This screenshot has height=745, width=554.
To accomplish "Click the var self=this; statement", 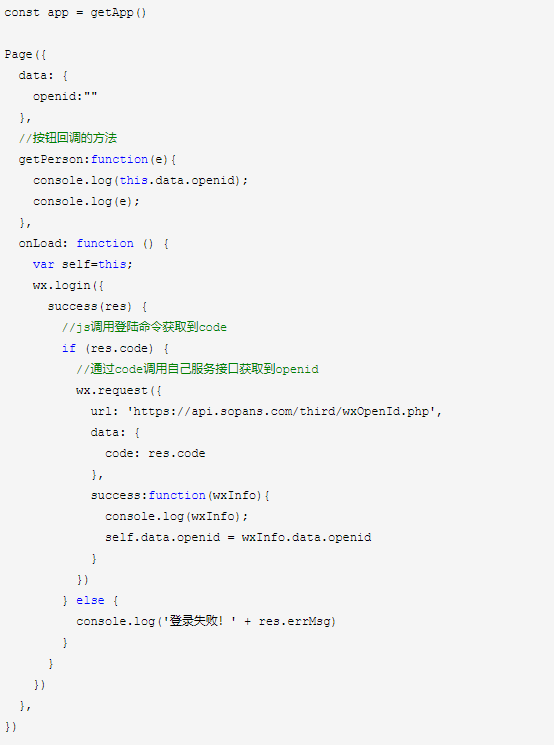I will coord(83,264).
